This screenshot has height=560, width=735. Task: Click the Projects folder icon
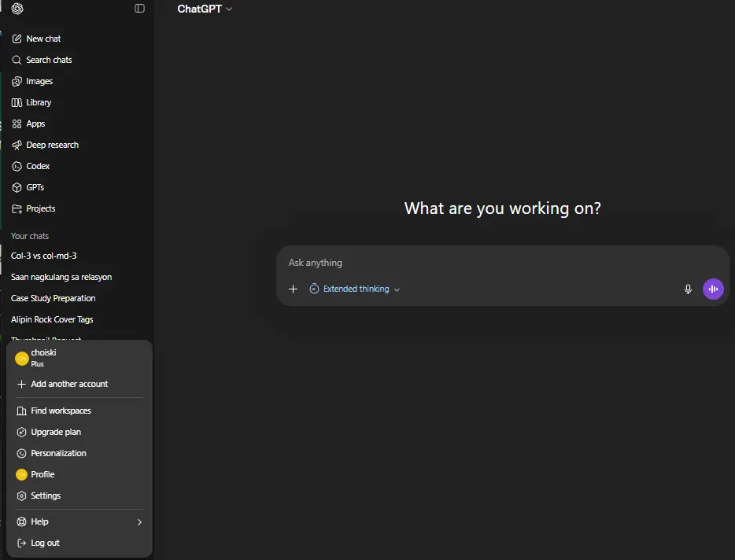(17, 208)
